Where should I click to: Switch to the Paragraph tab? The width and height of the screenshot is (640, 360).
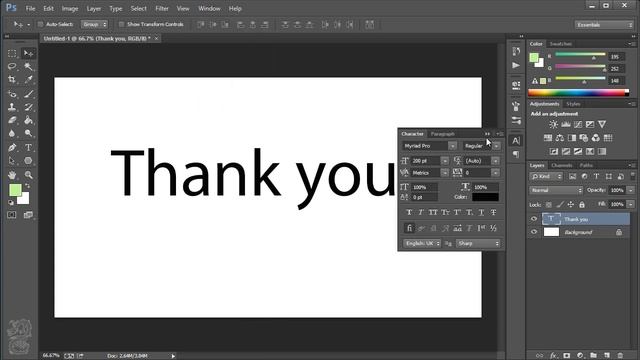click(x=442, y=134)
